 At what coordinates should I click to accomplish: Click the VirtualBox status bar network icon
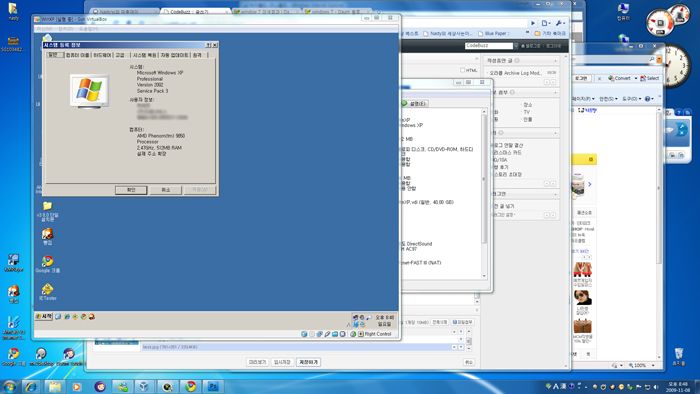[319, 334]
